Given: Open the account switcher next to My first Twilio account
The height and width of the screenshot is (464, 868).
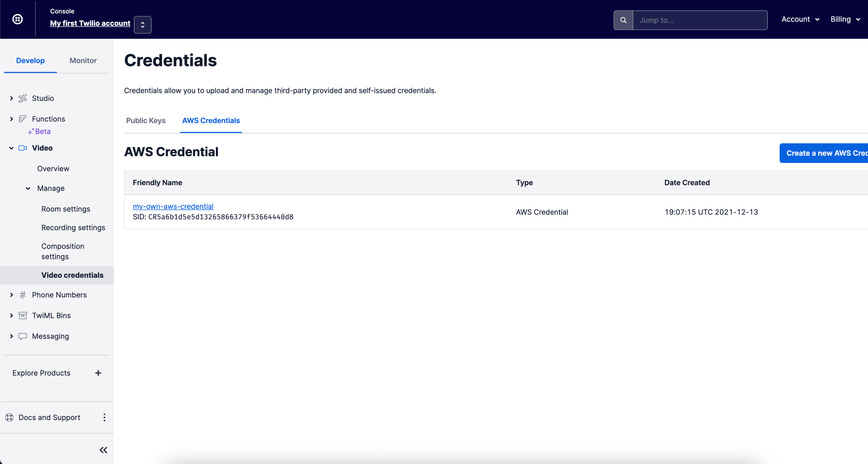Looking at the screenshot, I should click(142, 24).
